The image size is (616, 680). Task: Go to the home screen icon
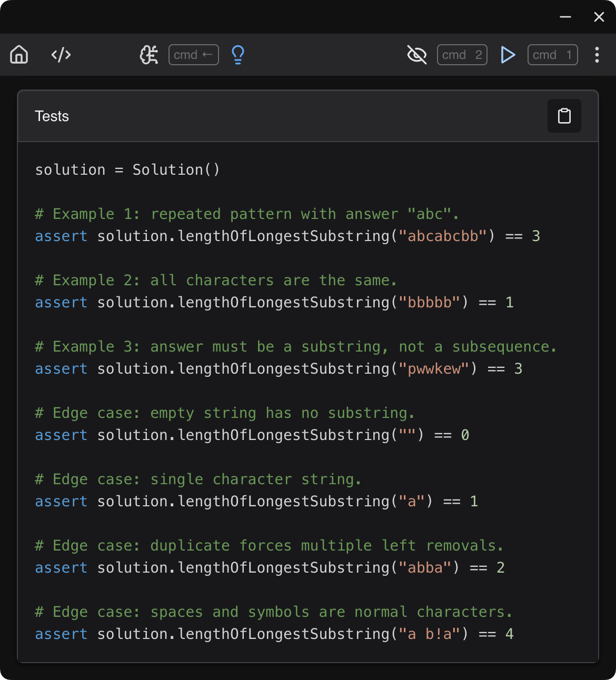point(19,55)
